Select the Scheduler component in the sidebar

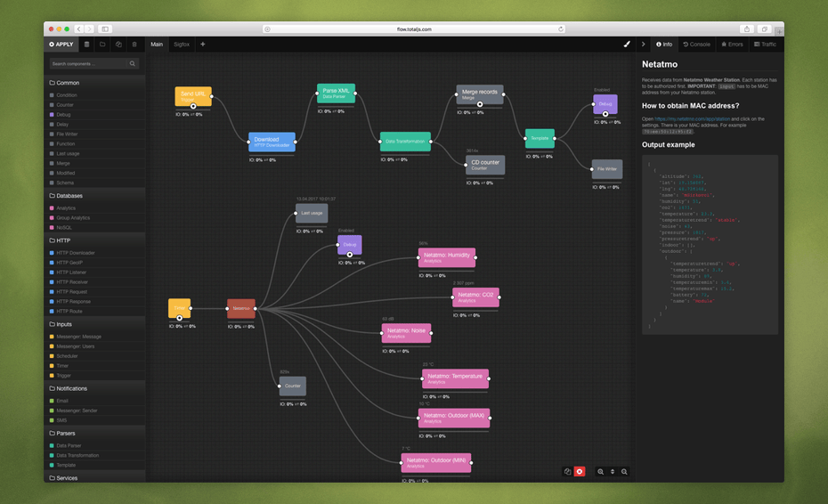pos(94,356)
